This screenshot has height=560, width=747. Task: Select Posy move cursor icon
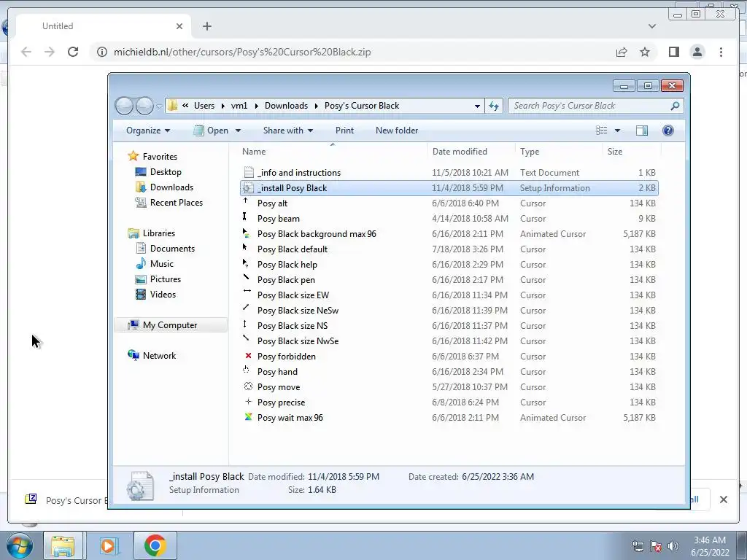tap(248, 386)
